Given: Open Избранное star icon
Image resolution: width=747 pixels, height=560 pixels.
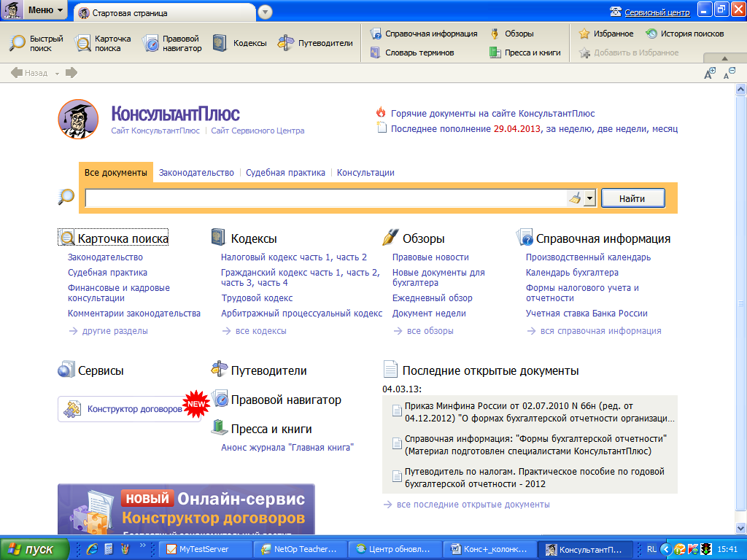Looking at the screenshot, I should (584, 34).
